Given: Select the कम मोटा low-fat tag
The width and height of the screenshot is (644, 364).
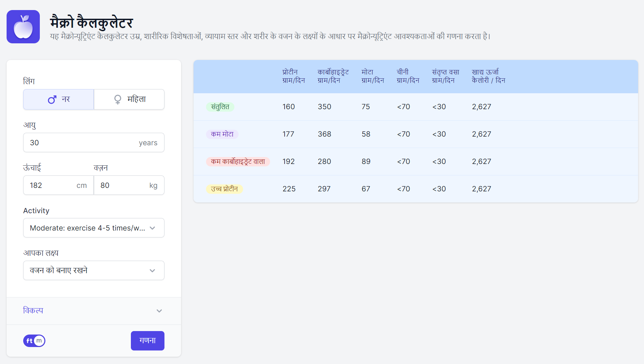Looking at the screenshot, I should pos(222,134).
